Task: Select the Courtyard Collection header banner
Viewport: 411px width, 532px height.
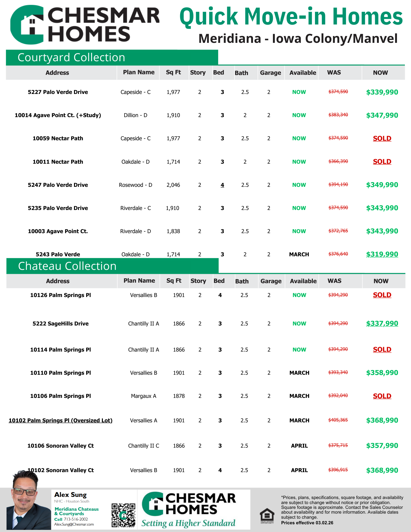Action: coord(112,57)
